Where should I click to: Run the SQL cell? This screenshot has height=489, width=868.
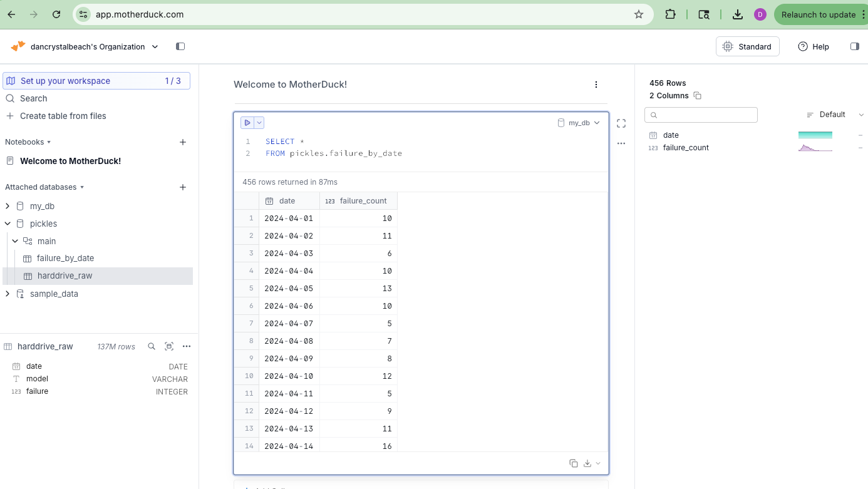click(x=247, y=123)
